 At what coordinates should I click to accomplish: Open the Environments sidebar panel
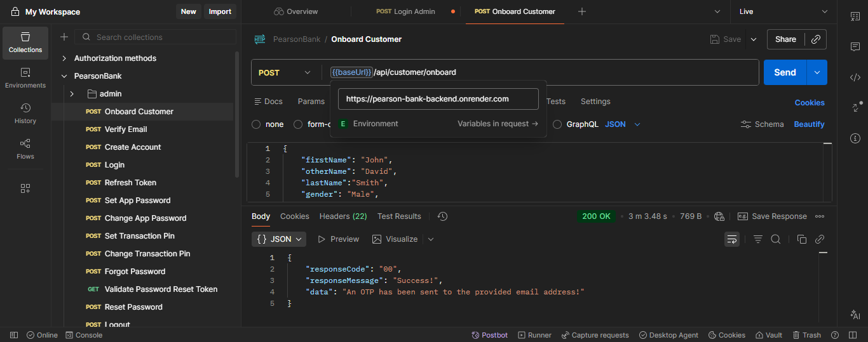pyautogui.click(x=25, y=78)
